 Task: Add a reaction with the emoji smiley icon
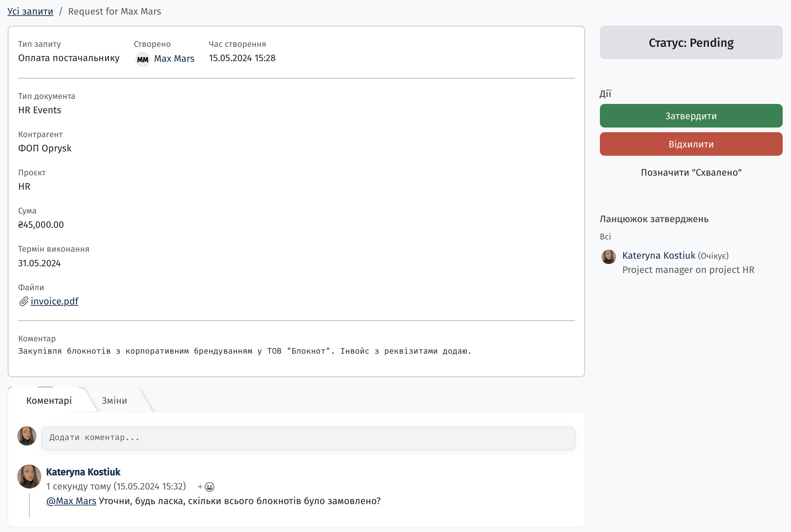pyautogui.click(x=209, y=487)
